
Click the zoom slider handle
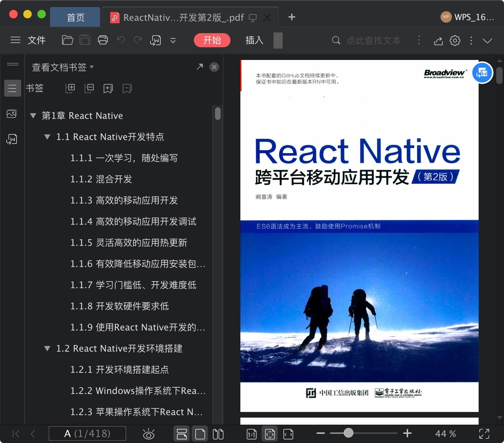(x=349, y=433)
